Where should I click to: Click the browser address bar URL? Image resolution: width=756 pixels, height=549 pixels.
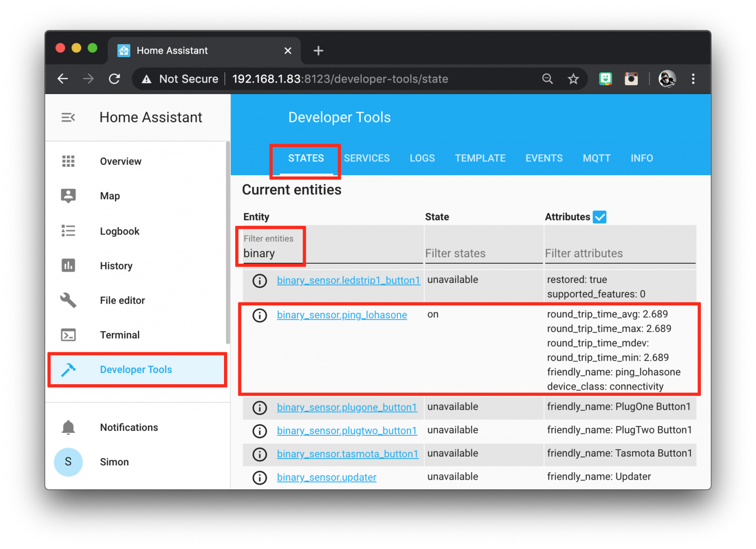340,79
